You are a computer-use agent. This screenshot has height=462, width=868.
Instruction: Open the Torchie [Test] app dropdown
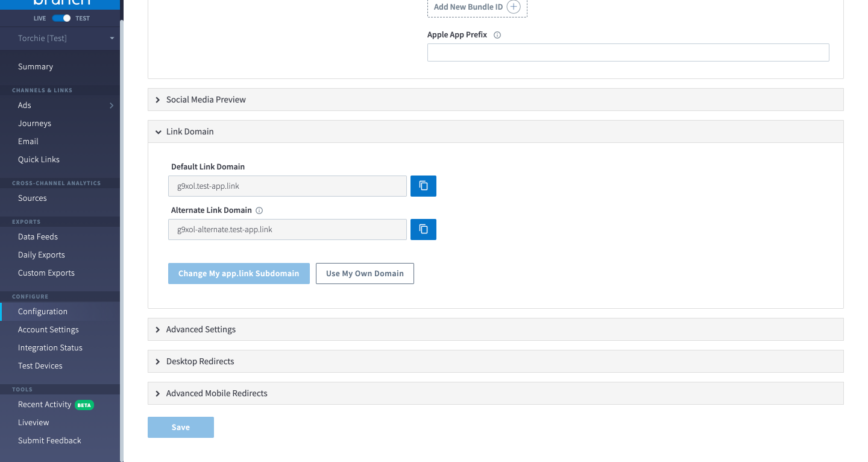click(112, 39)
